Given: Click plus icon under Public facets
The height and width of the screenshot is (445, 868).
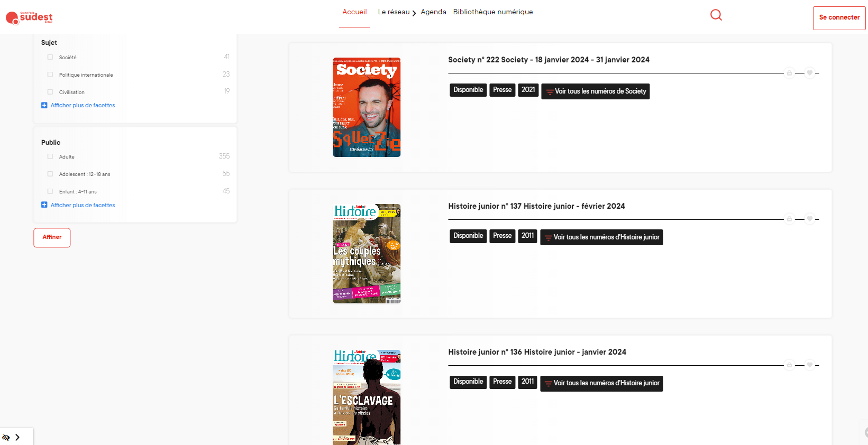Looking at the screenshot, I should click(44, 205).
